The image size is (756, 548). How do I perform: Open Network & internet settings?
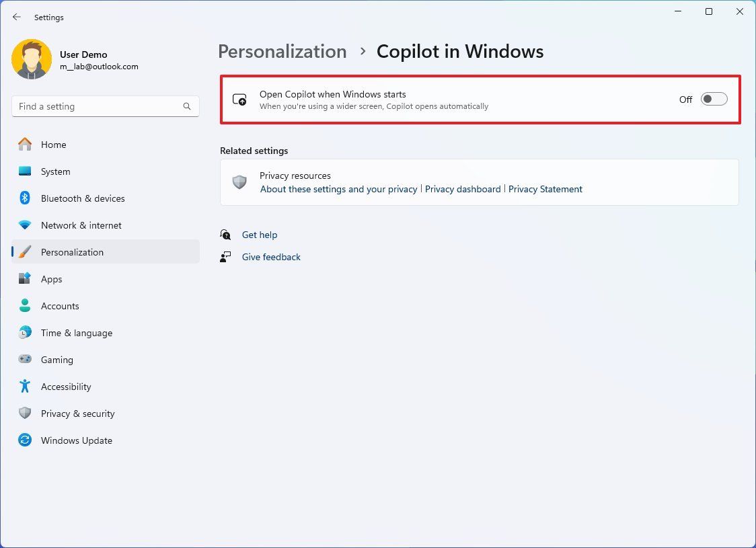pyautogui.click(x=81, y=225)
